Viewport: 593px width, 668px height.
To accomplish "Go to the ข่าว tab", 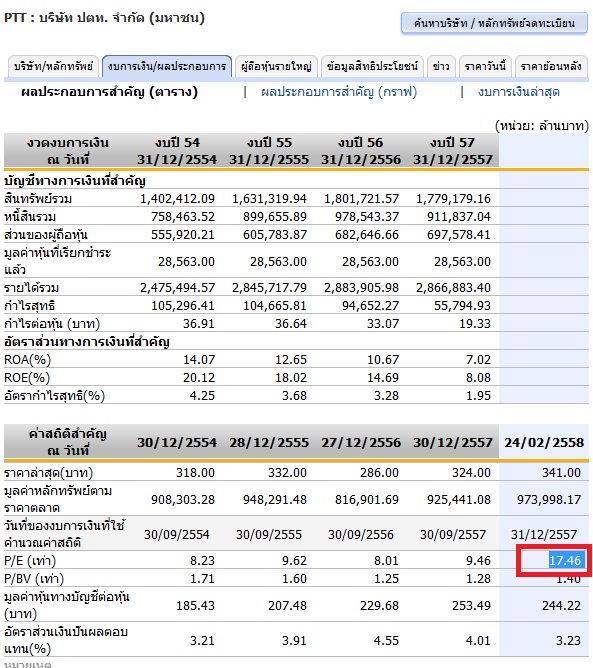I will [441, 66].
